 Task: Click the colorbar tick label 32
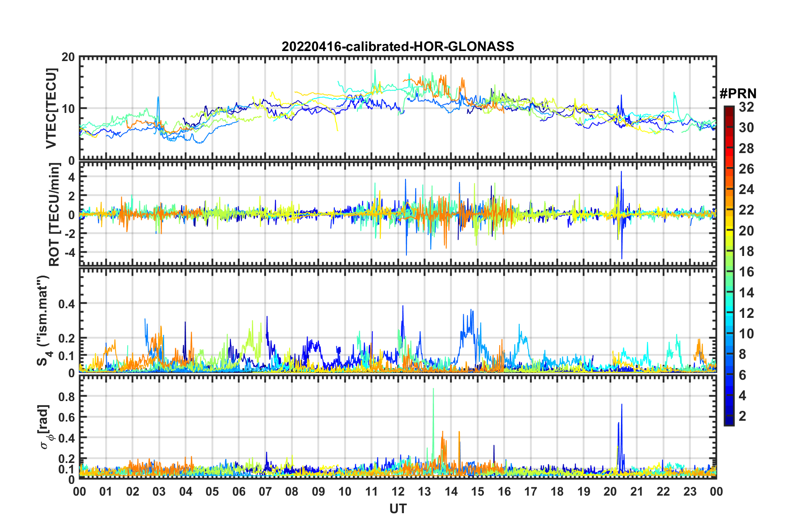point(746,107)
